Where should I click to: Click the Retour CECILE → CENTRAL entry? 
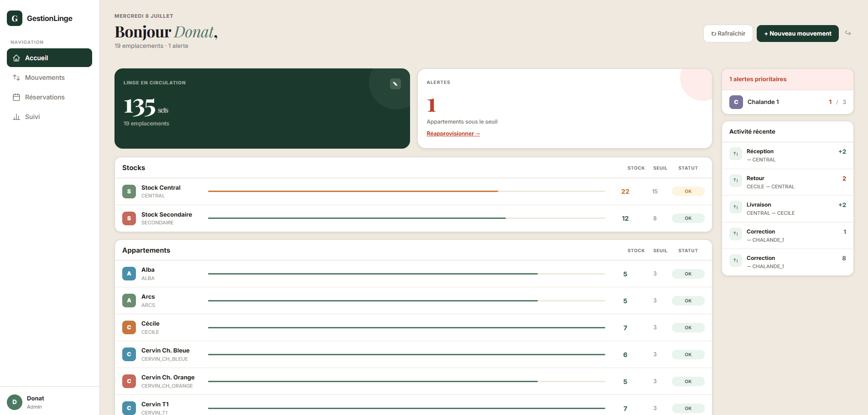(x=787, y=182)
